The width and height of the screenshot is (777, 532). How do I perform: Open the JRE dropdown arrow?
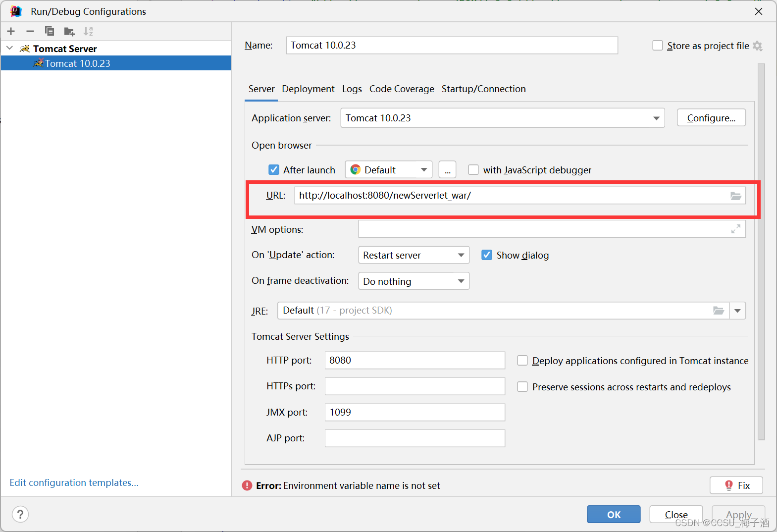tap(737, 311)
